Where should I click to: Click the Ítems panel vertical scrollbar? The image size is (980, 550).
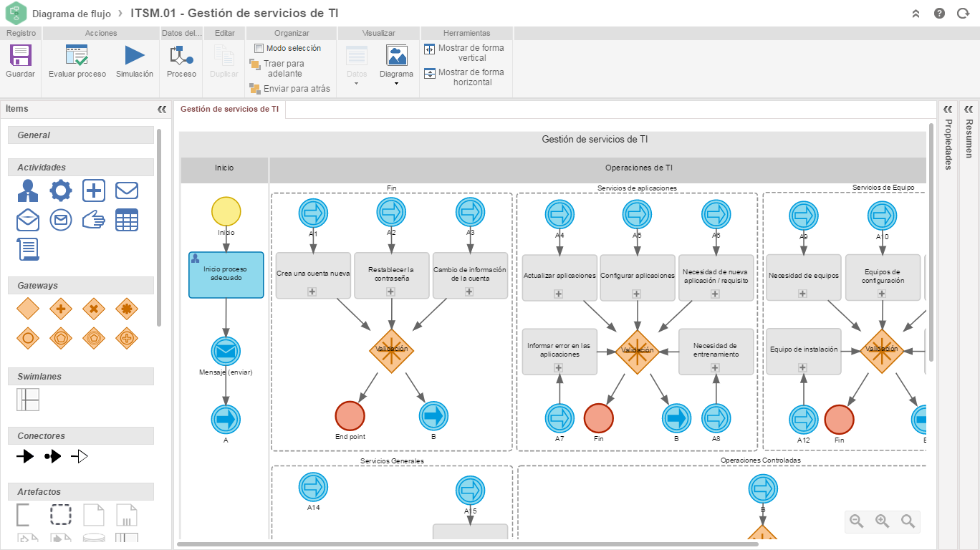[x=159, y=228]
